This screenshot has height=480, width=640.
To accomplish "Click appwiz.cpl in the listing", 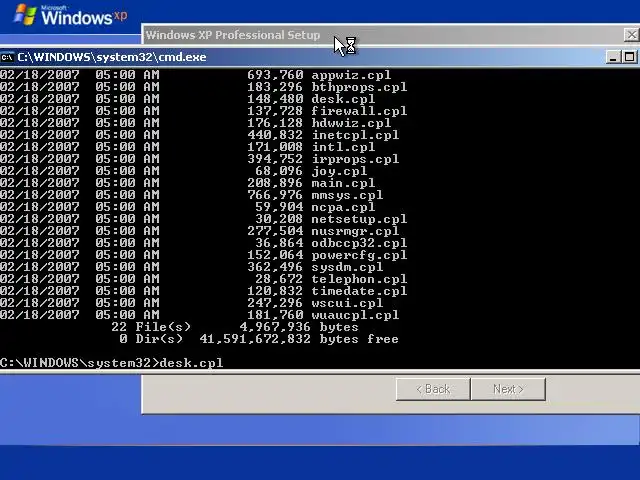I will pos(351,75).
